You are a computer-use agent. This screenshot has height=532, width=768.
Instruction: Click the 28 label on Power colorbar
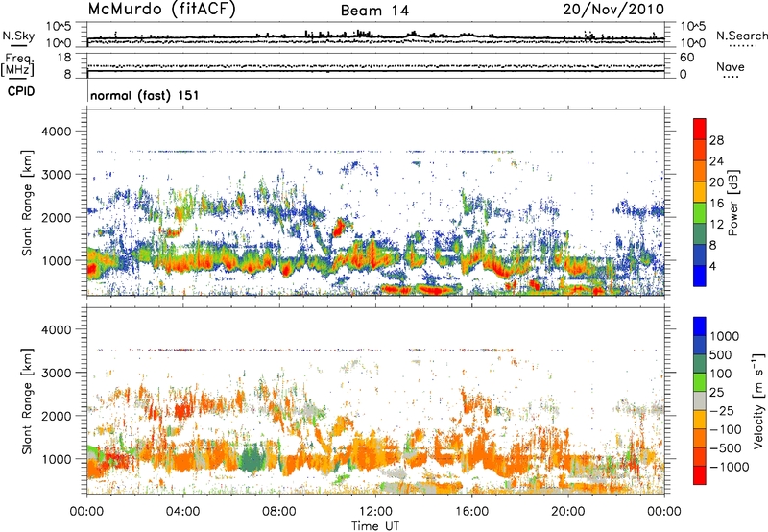(x=716, y=140)
